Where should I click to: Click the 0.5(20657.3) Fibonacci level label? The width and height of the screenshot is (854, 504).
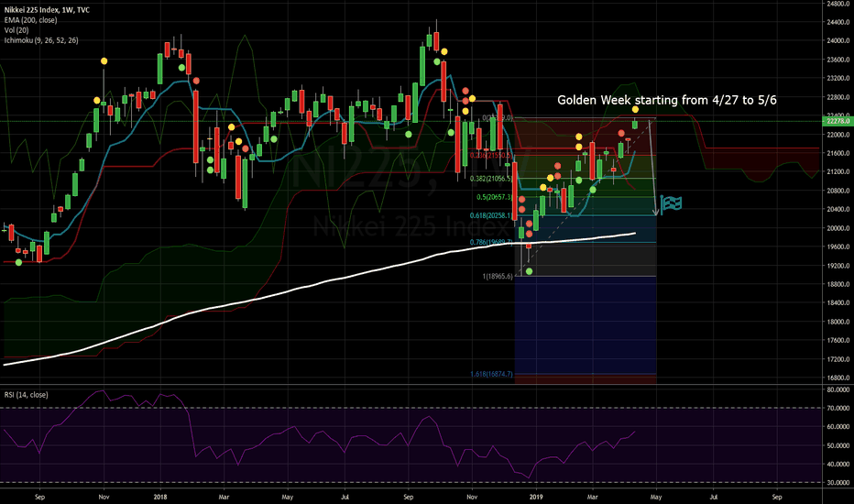tap(495, 197)
